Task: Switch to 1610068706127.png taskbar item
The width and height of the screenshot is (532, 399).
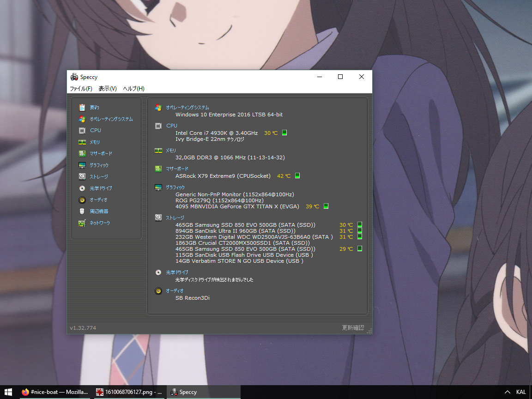Action: [x=129, y=392]
